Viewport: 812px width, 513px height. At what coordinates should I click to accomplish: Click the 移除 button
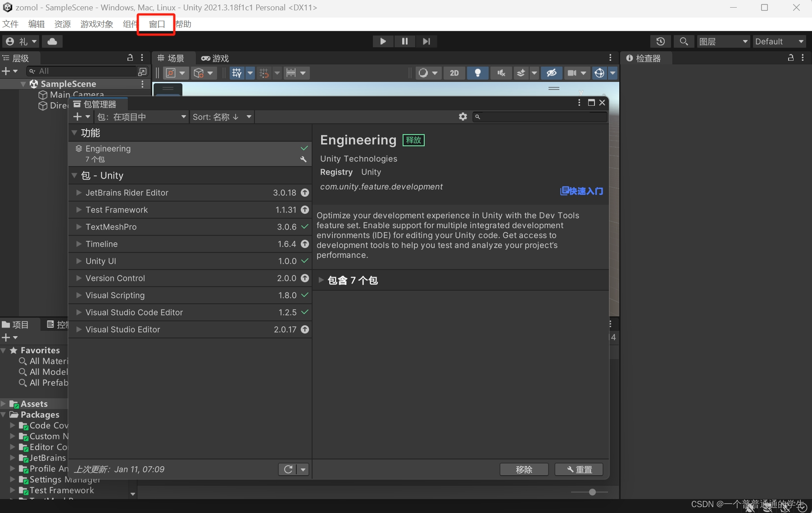524,469
